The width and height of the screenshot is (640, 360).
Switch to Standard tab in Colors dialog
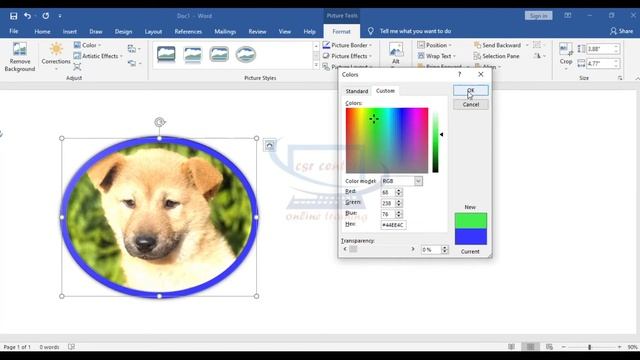tap(357, 91)
